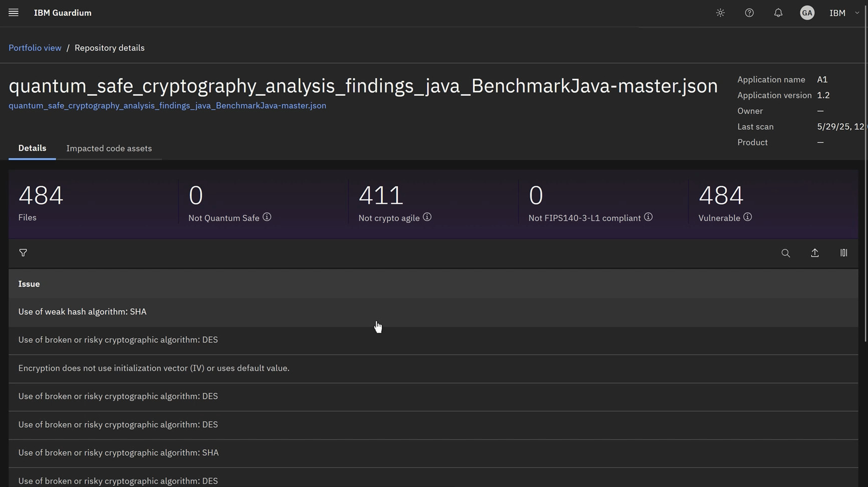
Task: Switch to Impacted code assets tab
Action: point(109,148)
